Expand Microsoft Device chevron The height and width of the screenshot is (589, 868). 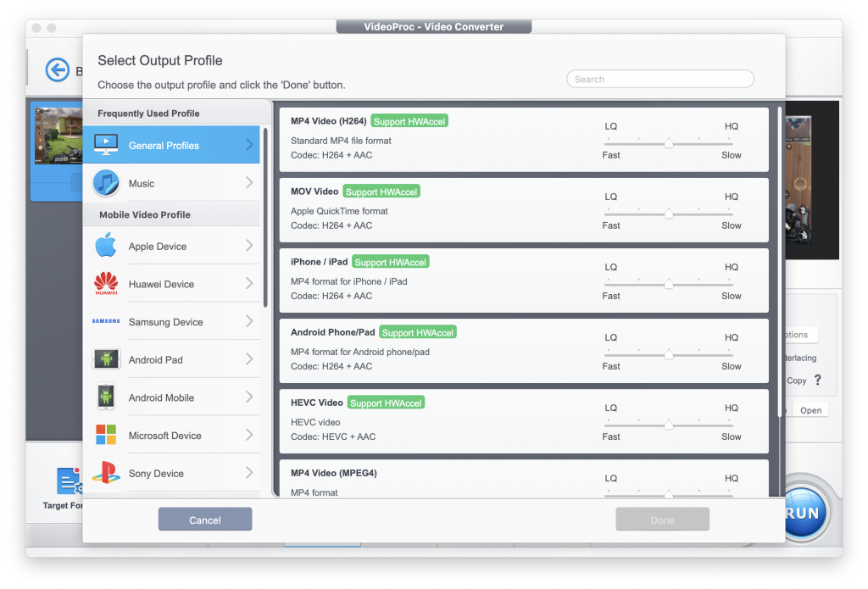(249, 435)
